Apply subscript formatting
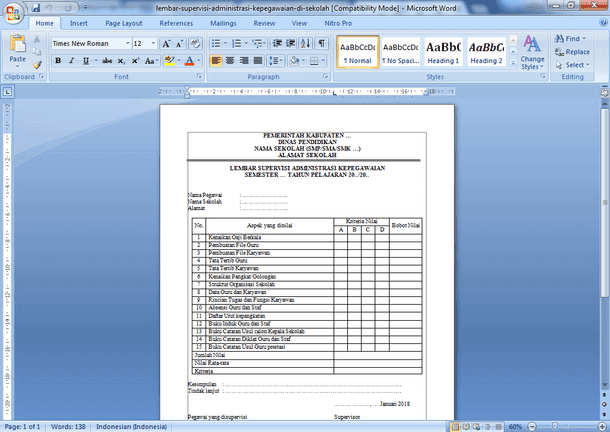610x432 pixels. 121,61
